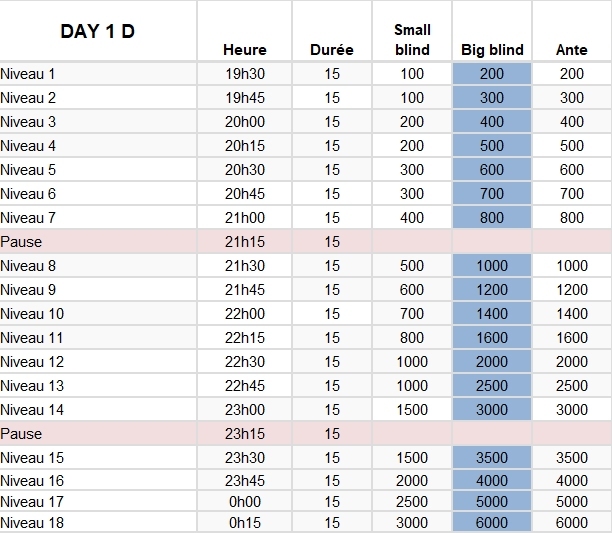Click the DAY 1 D title cell
The image size is (612, 533).
click(x=98, y=31)
